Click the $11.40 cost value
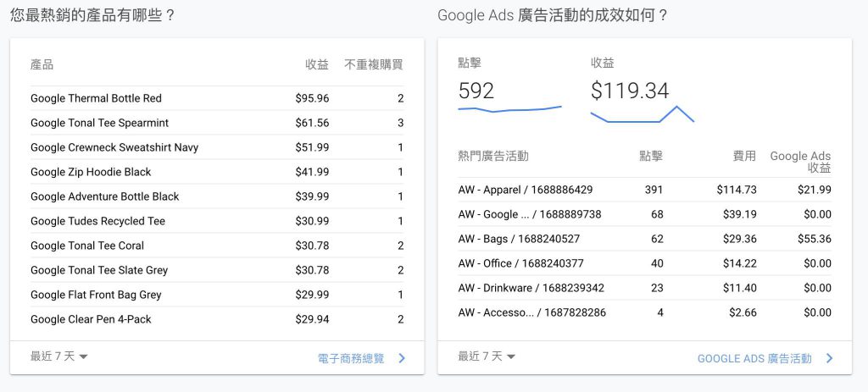868x392 pixels. pyautogui.click(x=739, y=288)
